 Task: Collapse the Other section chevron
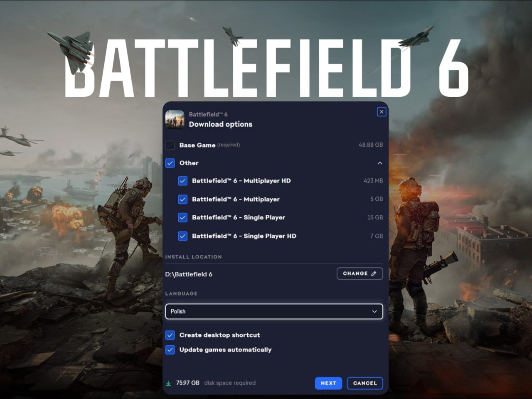tap(380, 163)
